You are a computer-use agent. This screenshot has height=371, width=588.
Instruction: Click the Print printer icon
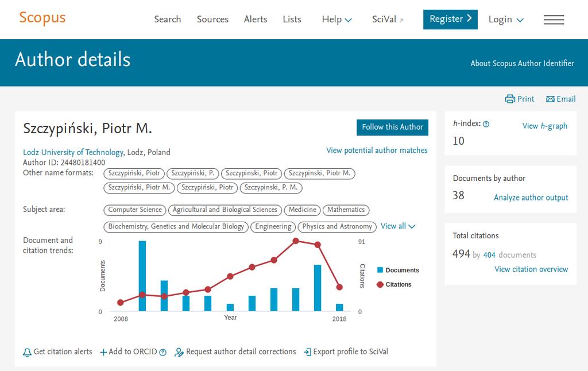point(510,99)
